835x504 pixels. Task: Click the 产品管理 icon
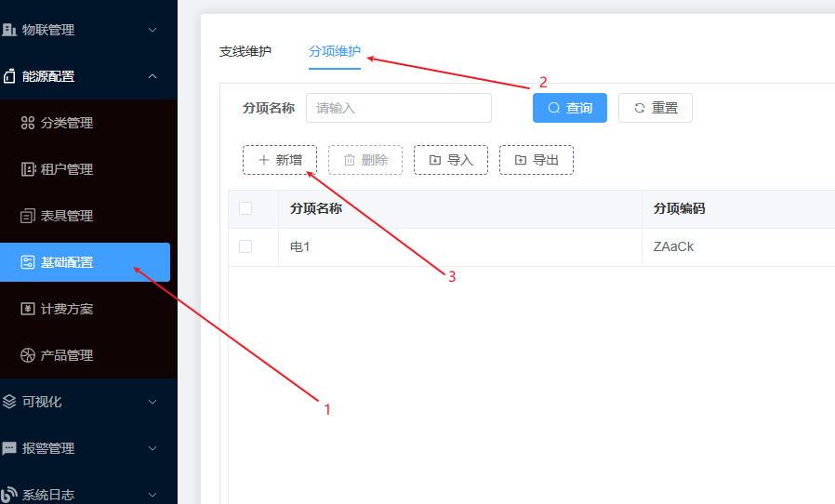click(x=28, y=355)
